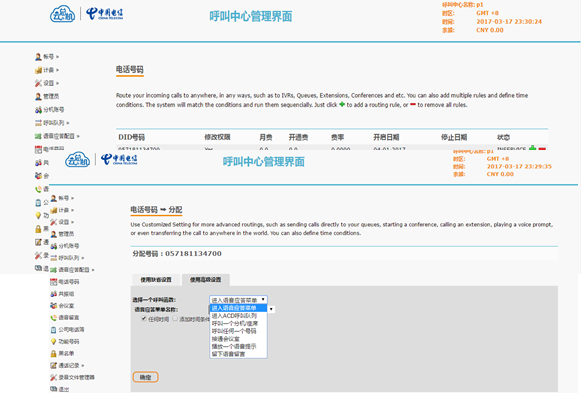Screen dimensions: 581x393
Task: Click the 月费 column header
Action: [x=266, y=137]
